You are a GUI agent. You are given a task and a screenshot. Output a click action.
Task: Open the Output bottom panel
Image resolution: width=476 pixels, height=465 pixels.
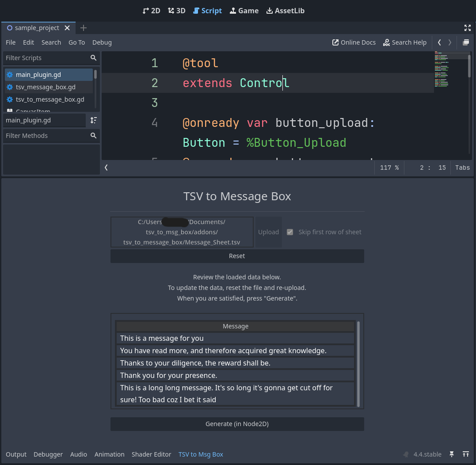pyautogui.click(x=16, y=454)
